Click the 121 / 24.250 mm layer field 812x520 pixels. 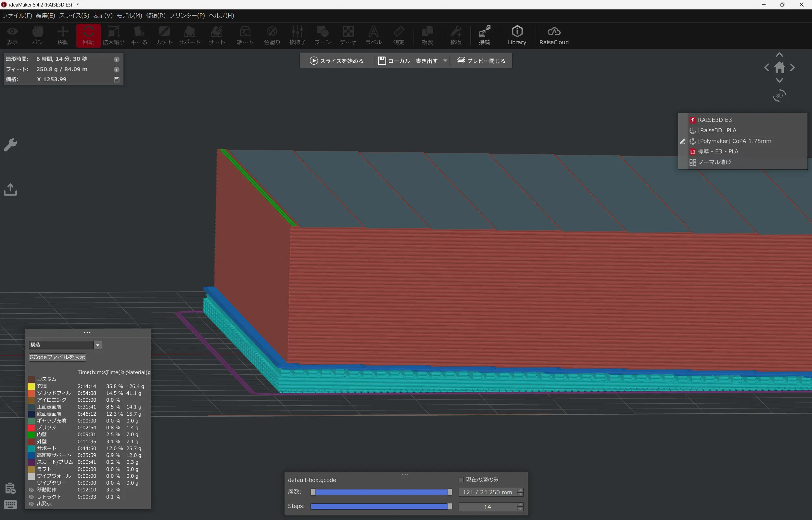(x=488, y=492)
